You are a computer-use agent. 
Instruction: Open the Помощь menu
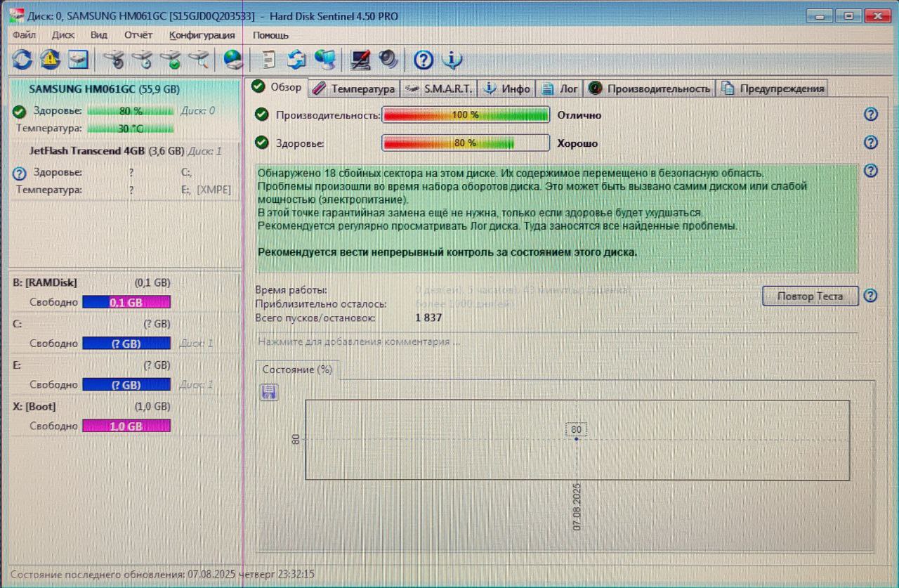[x=270, y=34]
